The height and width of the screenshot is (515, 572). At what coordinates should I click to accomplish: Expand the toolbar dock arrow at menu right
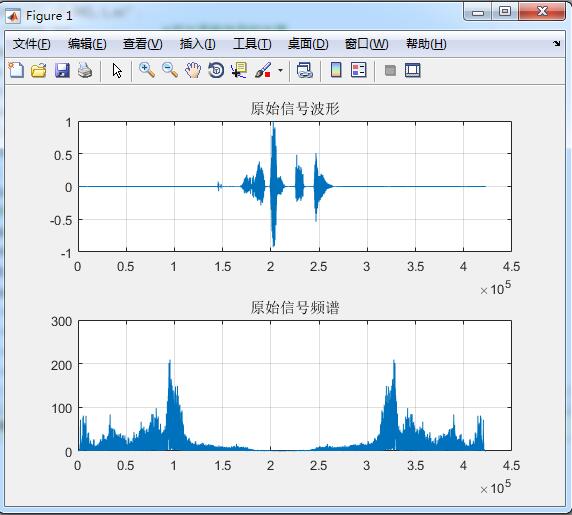click(x=556, y=44)
